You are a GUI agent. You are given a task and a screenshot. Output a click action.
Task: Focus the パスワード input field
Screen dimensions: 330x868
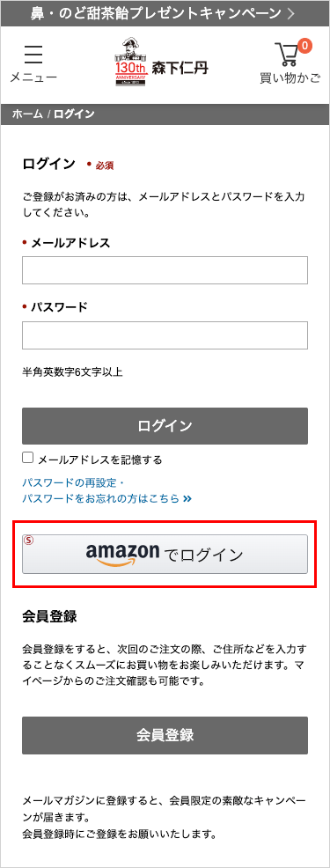(x=165, y=335)
